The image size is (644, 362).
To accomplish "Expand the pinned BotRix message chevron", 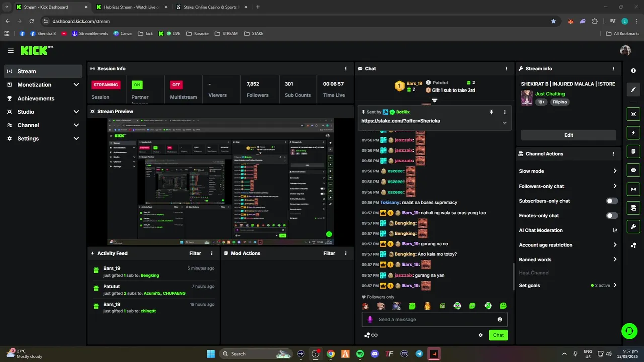I will point(505,122).
